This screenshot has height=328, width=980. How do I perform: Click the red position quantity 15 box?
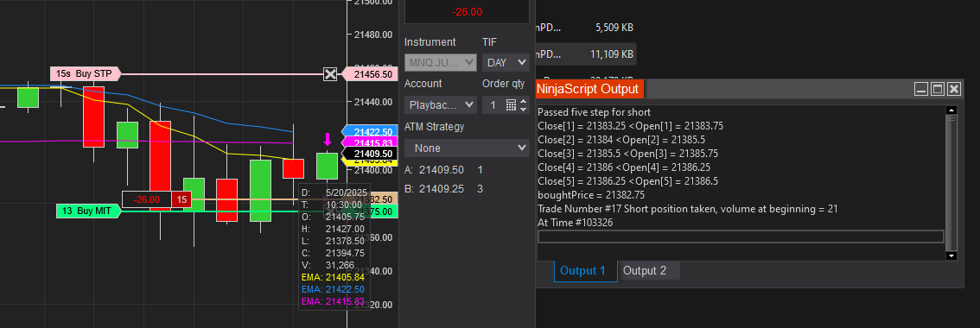[181, 199]
